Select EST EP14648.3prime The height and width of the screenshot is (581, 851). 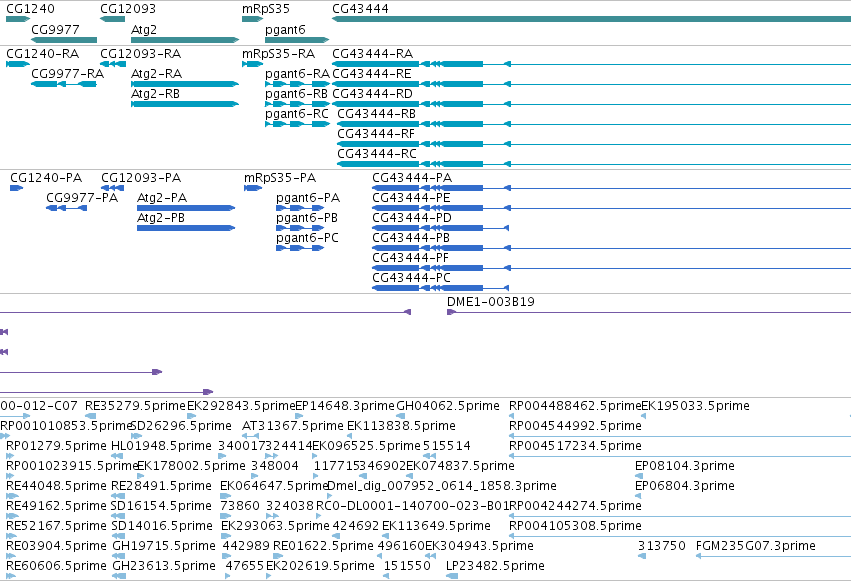point(345,406)
